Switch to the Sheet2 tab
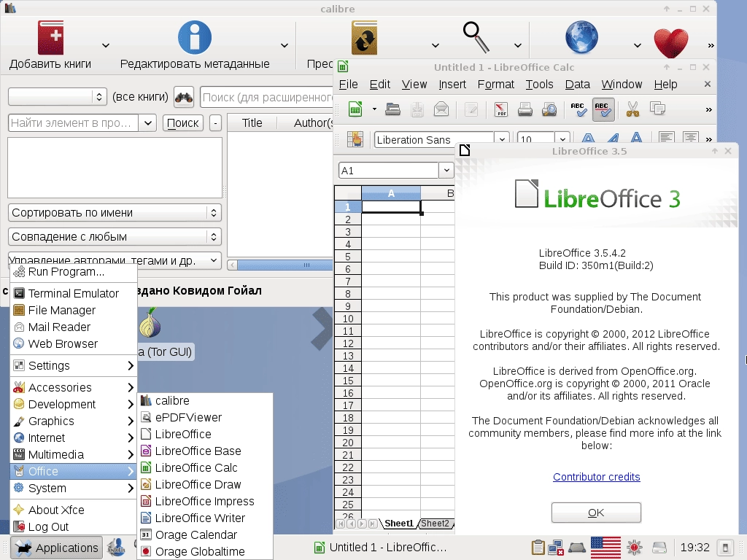The width and height of the screenshot is (747, 560). (435, 524)
